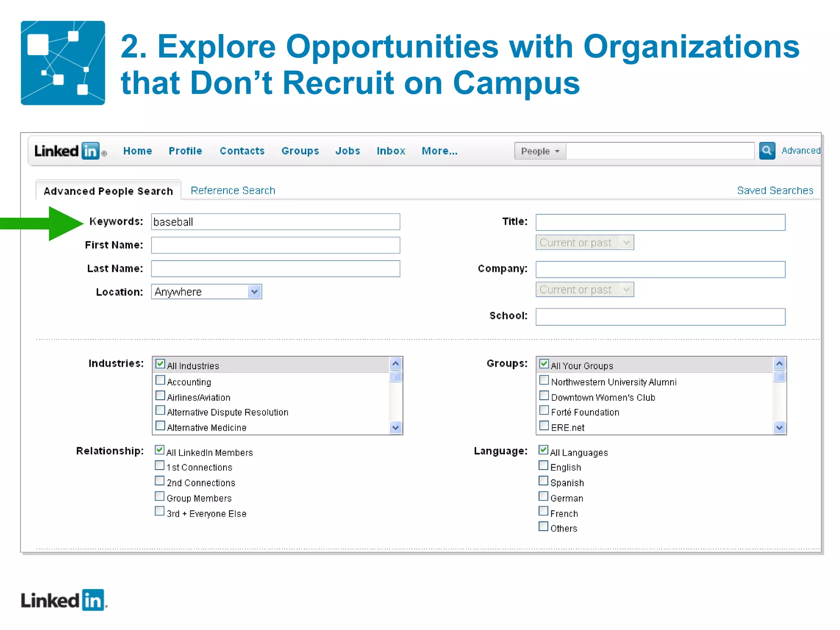Viewport: 840px width, 630px height.
Task: Select the Advanced People Search tab
Action: click(108, 191)
